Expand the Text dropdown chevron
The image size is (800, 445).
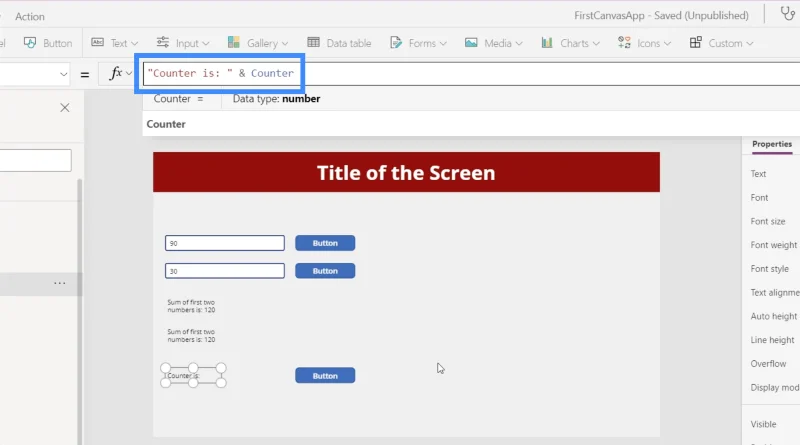[x=135, y=44]
